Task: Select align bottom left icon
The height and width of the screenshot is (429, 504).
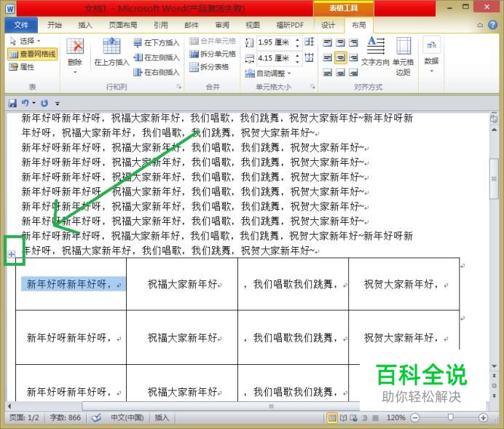Action: click(328, 73)
